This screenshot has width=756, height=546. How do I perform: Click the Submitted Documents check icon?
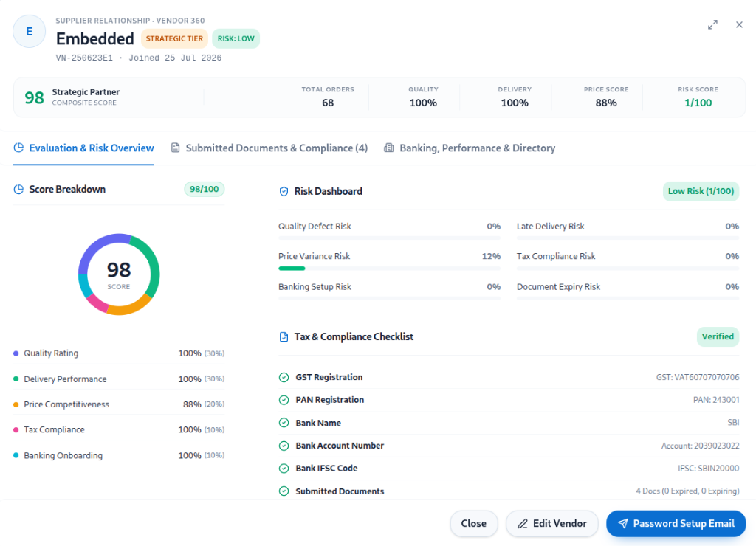pos(284,491)
